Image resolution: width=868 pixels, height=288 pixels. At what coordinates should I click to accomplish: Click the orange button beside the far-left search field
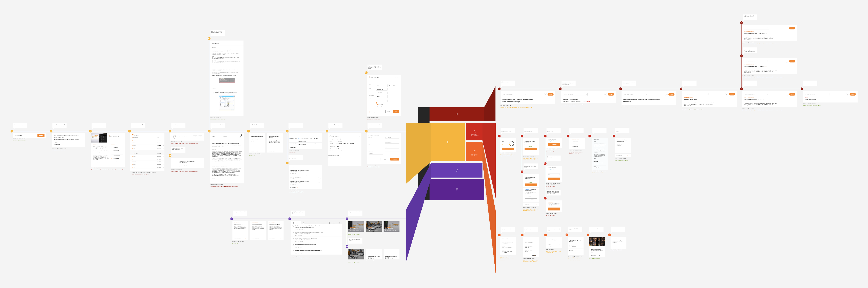[41, 135]
